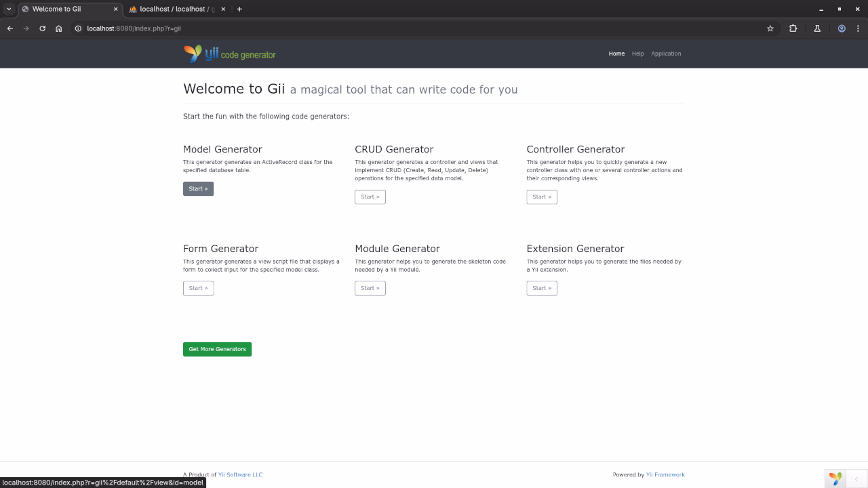Switch to the localhost / localhost tab

(176, 9)
